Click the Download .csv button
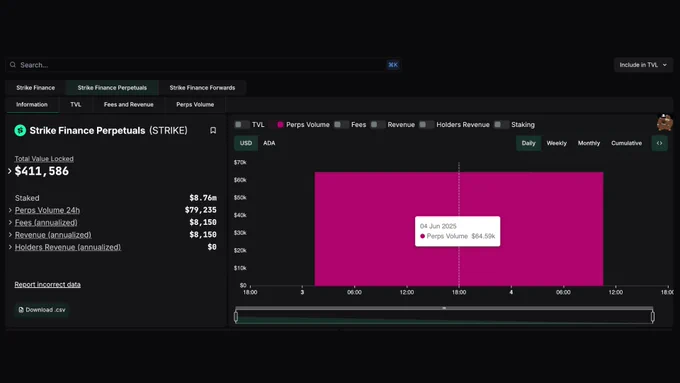This screenshot has height=383, width=680. pos(42,310)
